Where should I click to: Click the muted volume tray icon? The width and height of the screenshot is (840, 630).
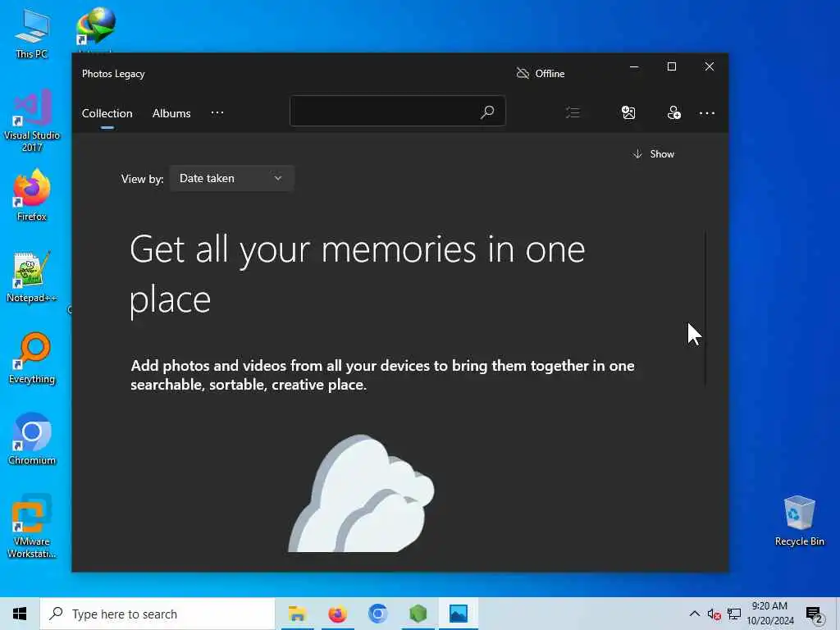pyautogui.click(x=714, y=614)
